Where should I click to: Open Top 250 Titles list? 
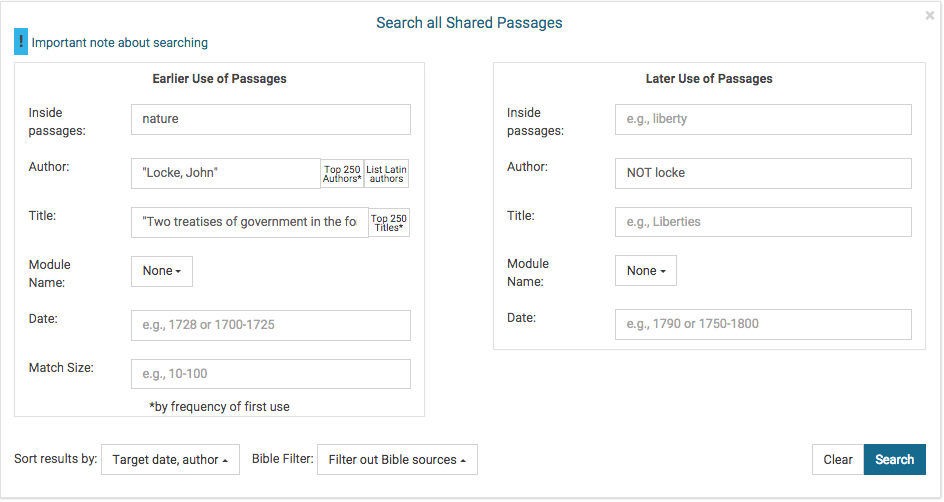pos(389,223)
